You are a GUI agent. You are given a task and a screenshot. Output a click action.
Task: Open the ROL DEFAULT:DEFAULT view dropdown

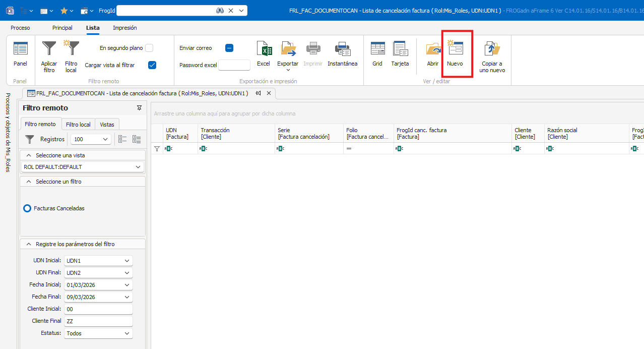pyautogui.click(x=138, y=167)
